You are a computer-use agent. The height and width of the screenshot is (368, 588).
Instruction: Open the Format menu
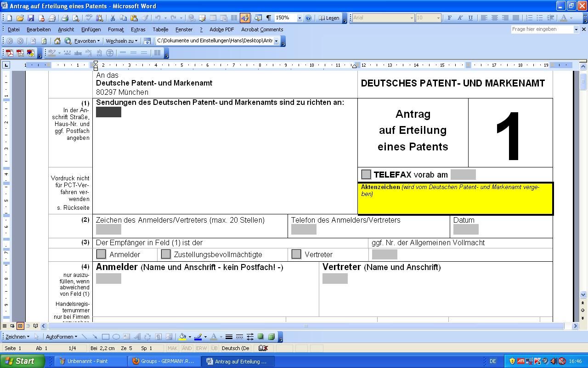click(x=116, y=29)
